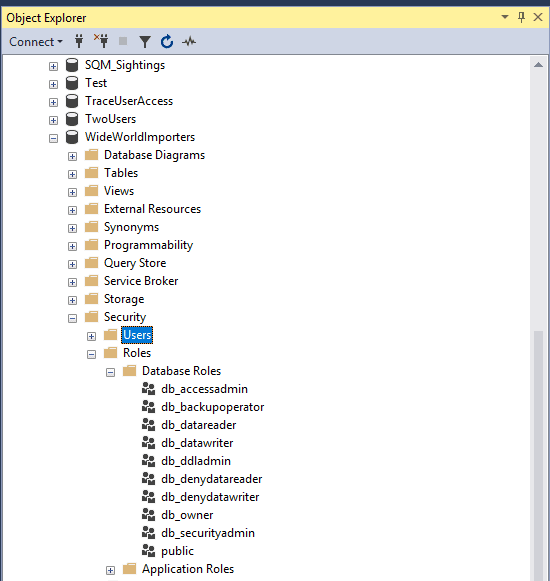The width and height of the screenshot is (550, 581).
Task: Open the window position dropdown arrow
Action: pyautogui.click(x=505, y=17)
